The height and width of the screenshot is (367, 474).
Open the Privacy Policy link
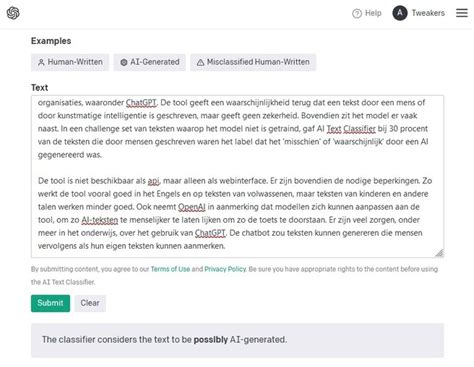point(225,269)
